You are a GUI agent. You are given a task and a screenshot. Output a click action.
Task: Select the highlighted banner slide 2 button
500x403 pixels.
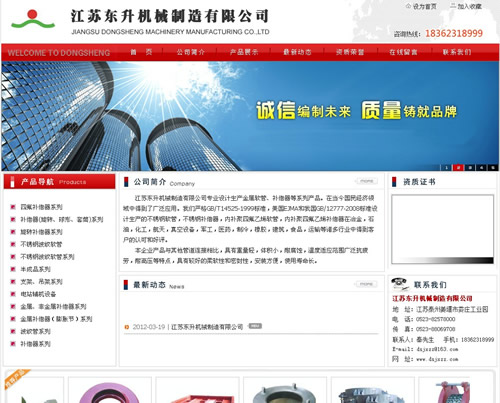click(458, 168)
